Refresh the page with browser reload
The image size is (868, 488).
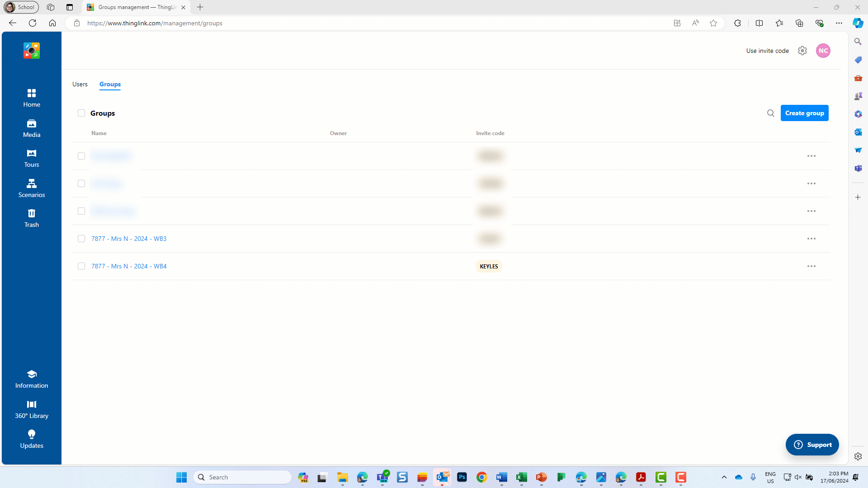pyautogui.click(x=33, y=23)
